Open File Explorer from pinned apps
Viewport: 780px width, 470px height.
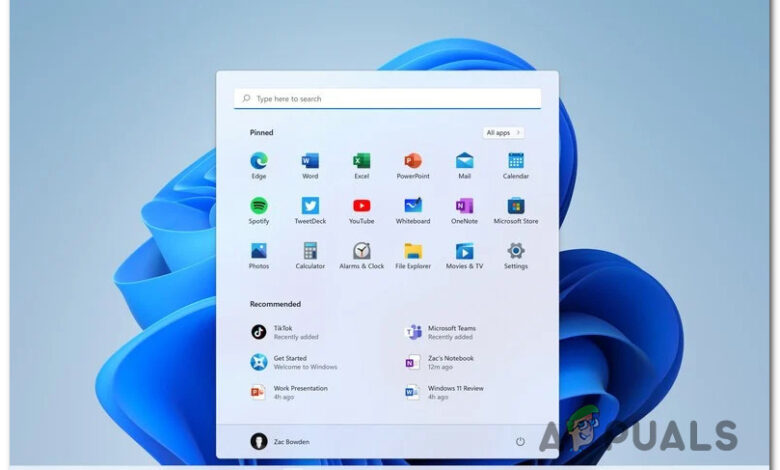click(x=413, y=251)
